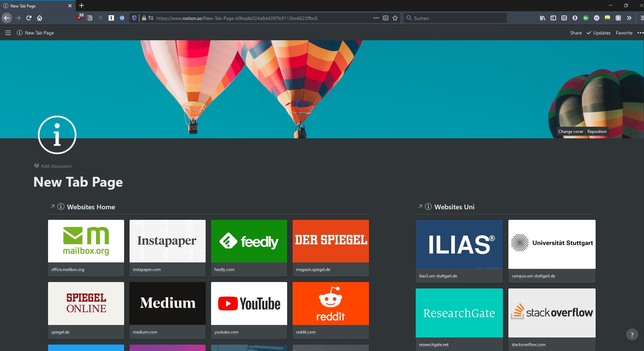Go to the browser home page

click(40, 18)
